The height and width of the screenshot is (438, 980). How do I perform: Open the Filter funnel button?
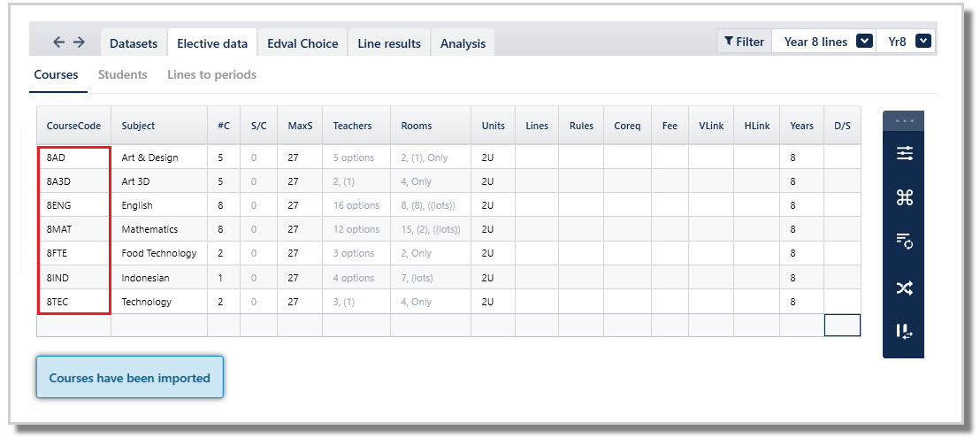click(745, 42)
